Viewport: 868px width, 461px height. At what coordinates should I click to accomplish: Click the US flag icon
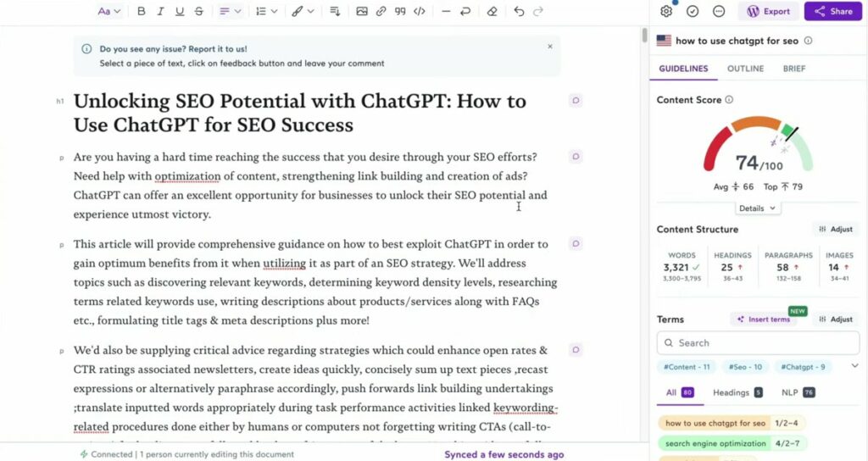[664, 41]
